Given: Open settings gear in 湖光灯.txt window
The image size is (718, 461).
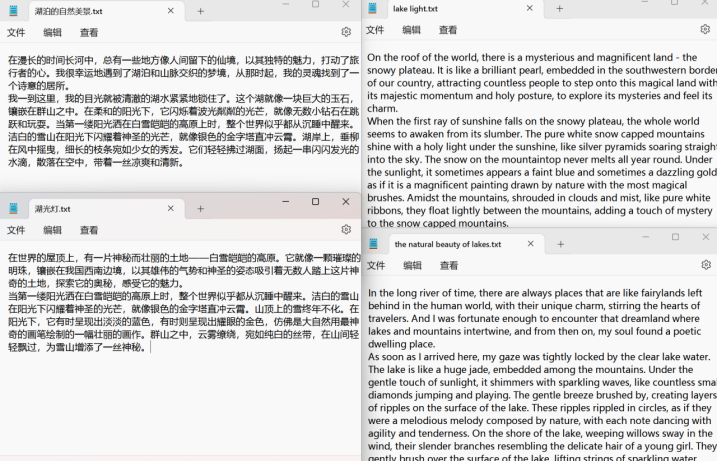Looking at the screenshot, I should point(346,230).
